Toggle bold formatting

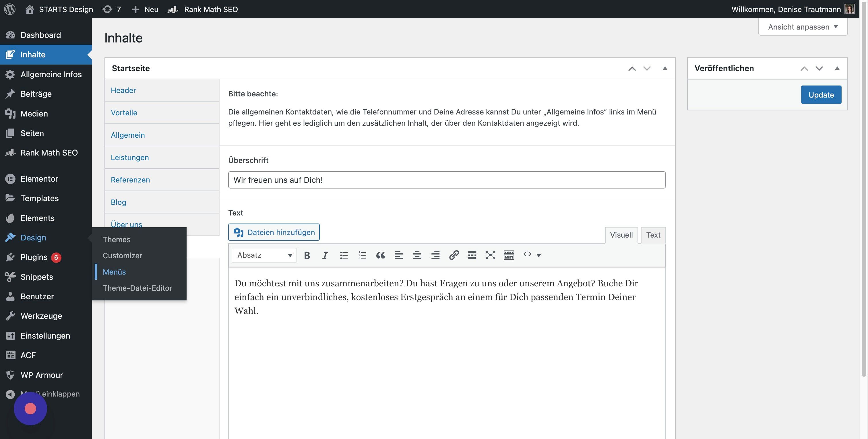pos(307,255)
